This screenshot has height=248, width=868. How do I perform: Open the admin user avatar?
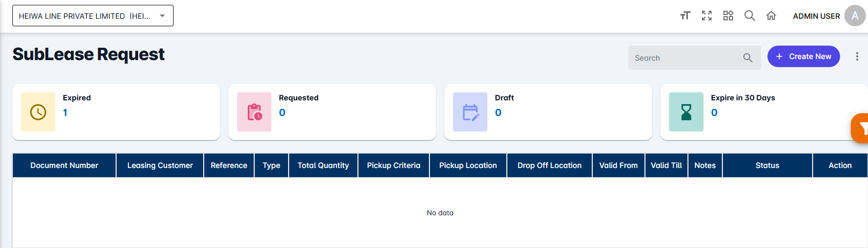point(855,16)
